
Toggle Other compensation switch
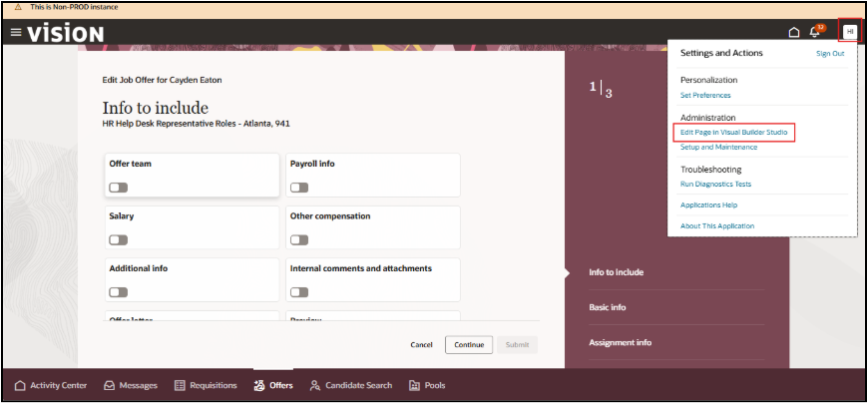(x=299, y=240)
